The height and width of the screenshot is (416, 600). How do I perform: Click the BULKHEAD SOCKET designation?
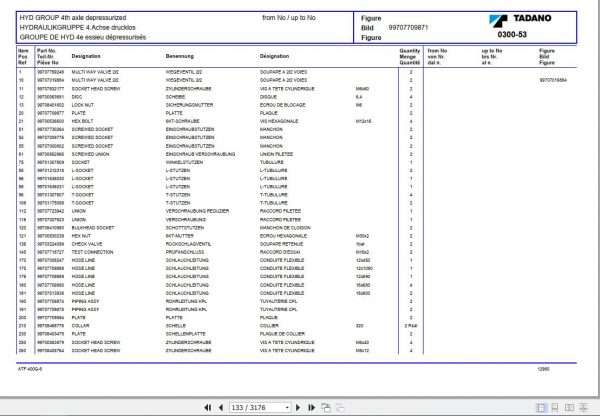(93, 228)
